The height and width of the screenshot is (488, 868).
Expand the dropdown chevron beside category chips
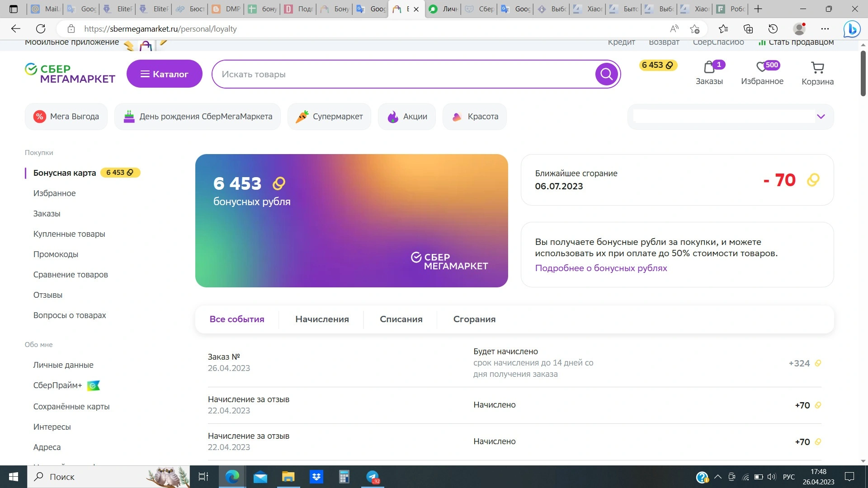(821, 117)
